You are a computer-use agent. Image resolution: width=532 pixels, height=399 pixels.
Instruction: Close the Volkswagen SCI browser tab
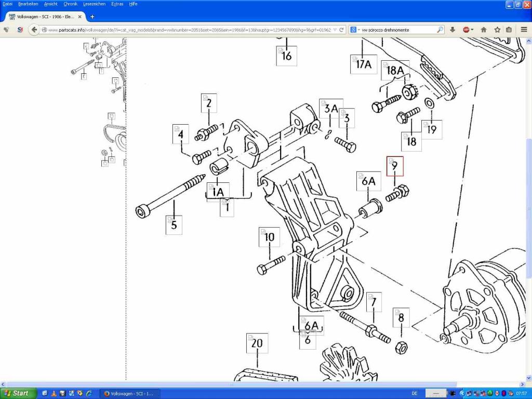point(79,17)
